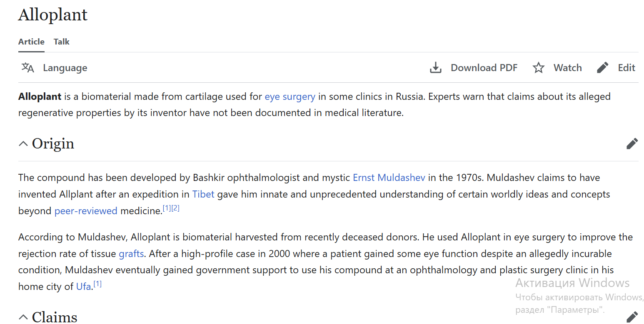
Task: Jump to citation [1] after Ufa
Action: (97, 284)
